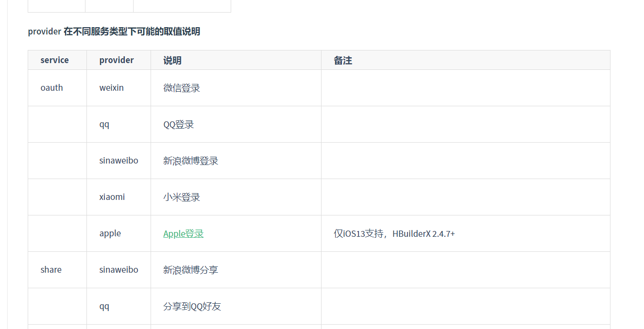The width and height of the screenshot is (644, 329).
Task: Open the Apple登录 link
Action: click(183, 233)
